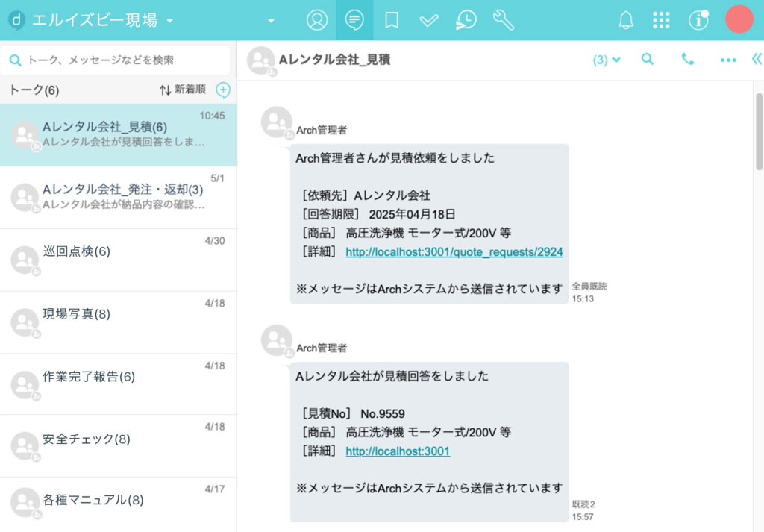Image resolution: width=764 pixels, height=532 pixels.
Task: Create a new talk with the plus icon
Action: click(x=223, y=90)
